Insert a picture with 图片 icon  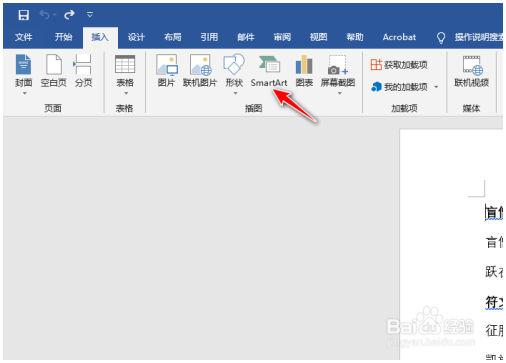(166, 71)
